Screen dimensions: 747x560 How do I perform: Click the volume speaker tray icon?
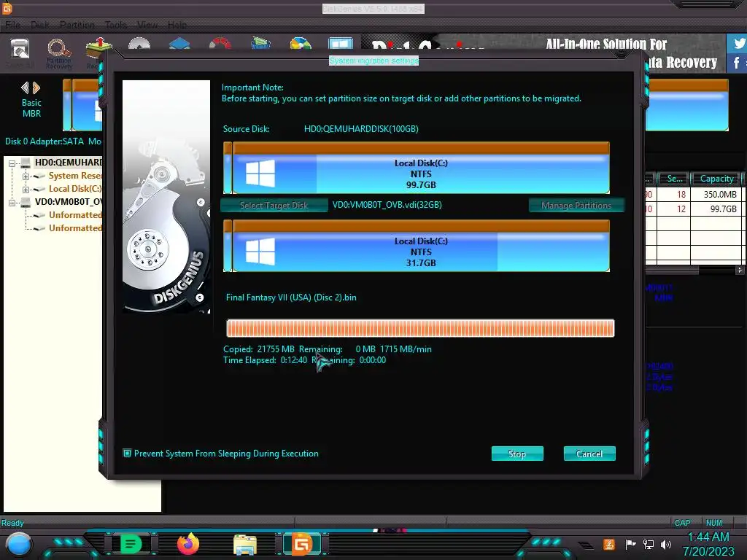pyautogui.click(x=666, y=544)
